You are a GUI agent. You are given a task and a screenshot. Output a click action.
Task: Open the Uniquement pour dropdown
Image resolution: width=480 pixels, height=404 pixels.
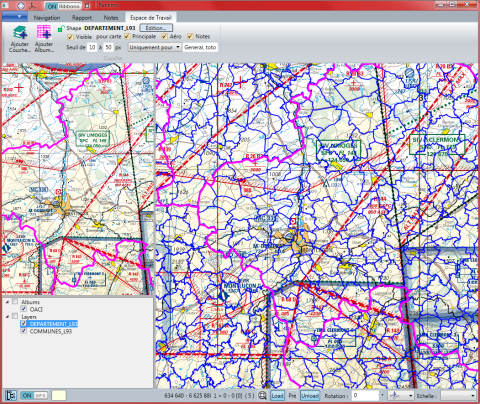coord(155,47)
